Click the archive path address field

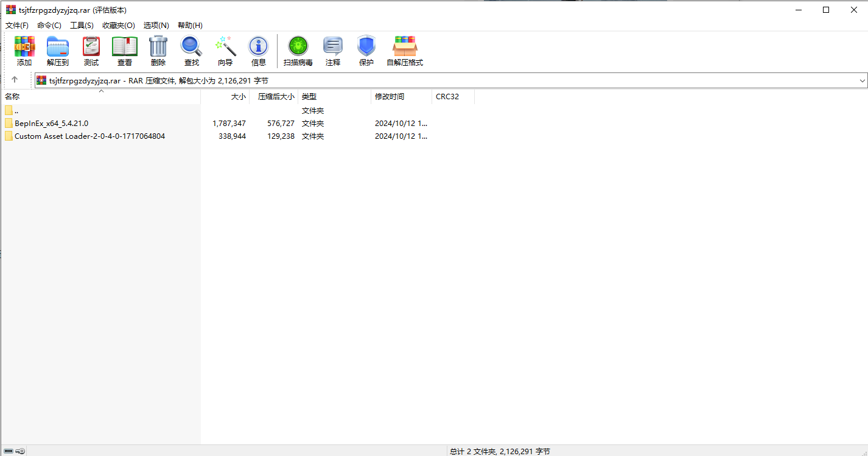tap(451, 80)
